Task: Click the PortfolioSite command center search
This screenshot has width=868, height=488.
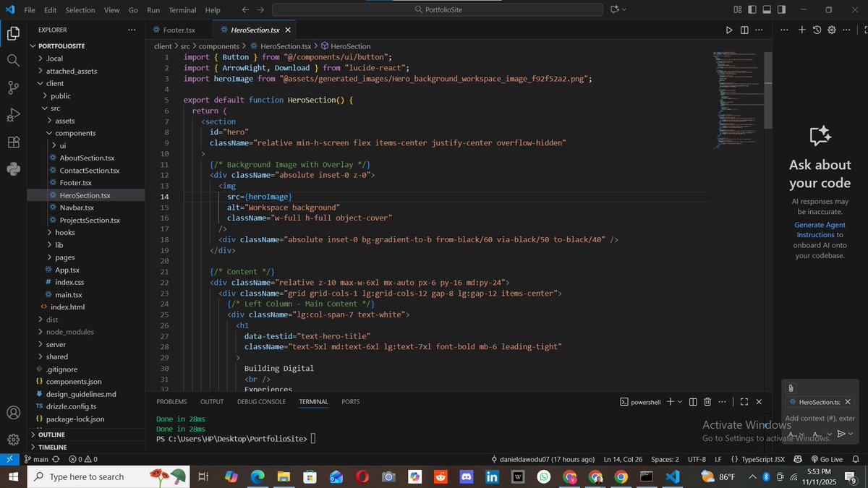Action: tap(438, 9)
